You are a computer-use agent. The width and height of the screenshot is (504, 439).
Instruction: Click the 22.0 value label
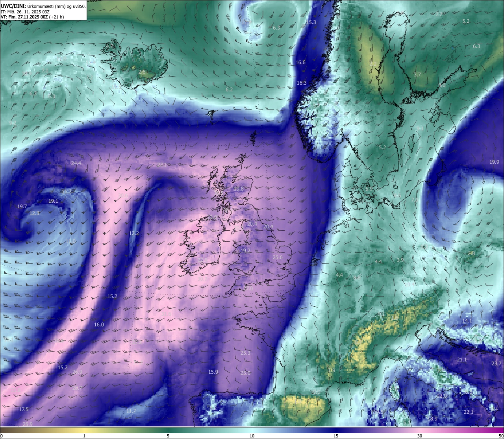tap(441, 396)
